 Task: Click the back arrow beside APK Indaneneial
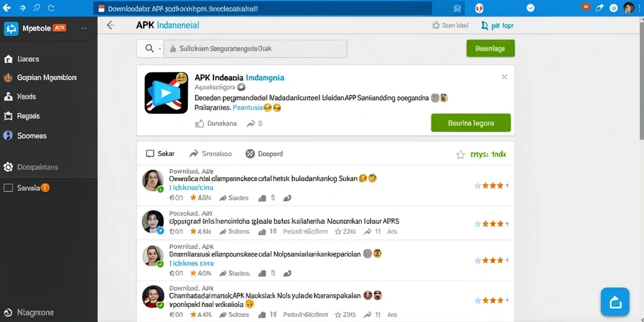[110, 25]
